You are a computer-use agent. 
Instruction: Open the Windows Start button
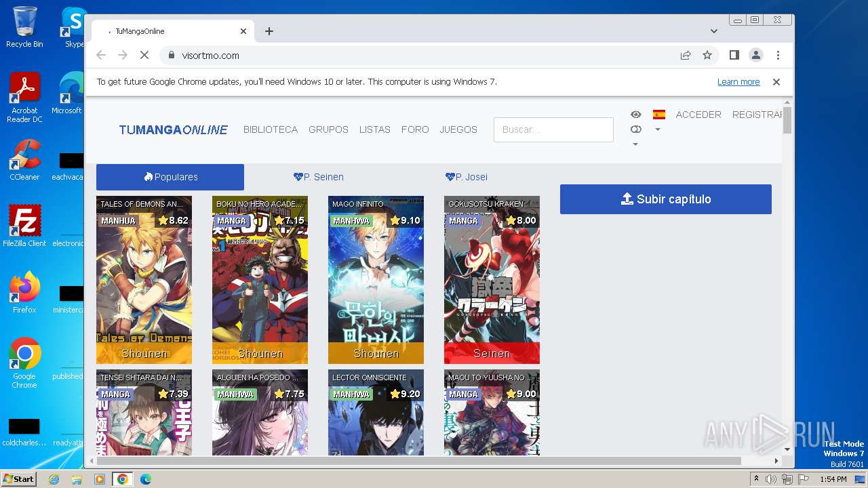click(18, 479)
